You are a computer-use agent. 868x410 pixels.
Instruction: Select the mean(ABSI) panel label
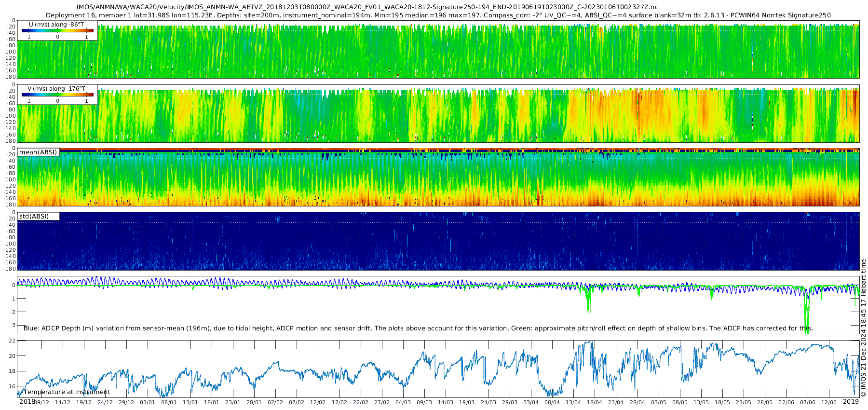coord(38,152)
